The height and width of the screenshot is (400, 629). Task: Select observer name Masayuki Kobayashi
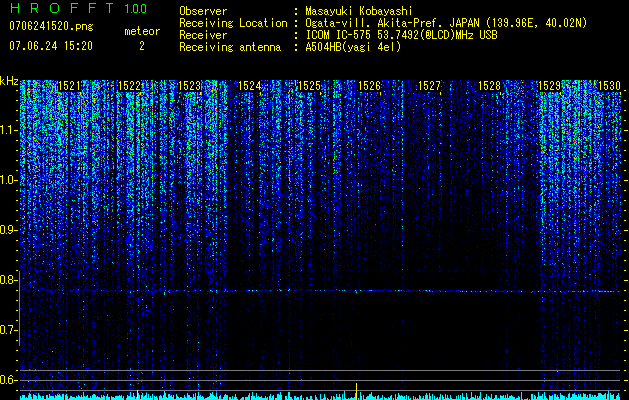click(x=359, y=12)
